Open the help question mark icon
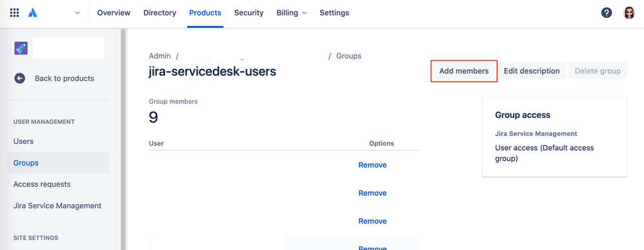Viewport: 644px width, 250px height. pyautogui.click(x=607, y=13)
